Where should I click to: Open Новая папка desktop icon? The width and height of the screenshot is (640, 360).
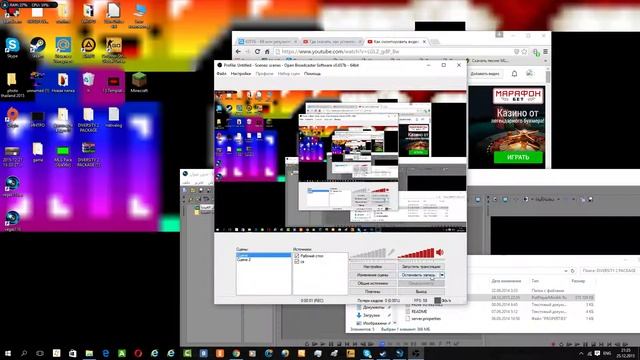[x=63, y=82]
